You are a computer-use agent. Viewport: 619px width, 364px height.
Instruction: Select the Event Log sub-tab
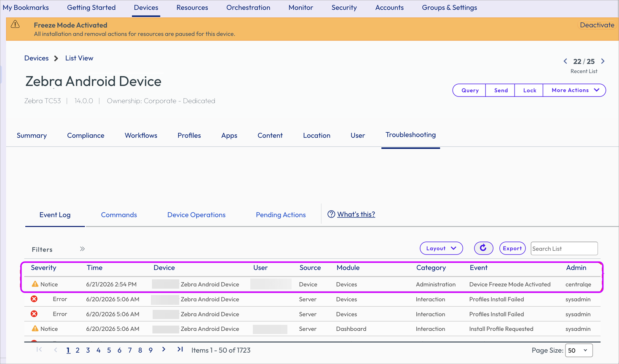tap(55, 215)
